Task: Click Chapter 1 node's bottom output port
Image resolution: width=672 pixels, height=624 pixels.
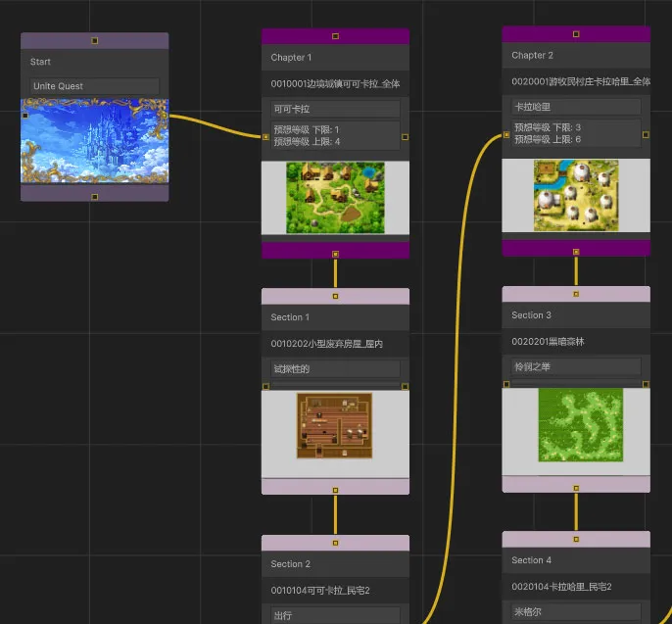Action: click(x=335, y=254)
